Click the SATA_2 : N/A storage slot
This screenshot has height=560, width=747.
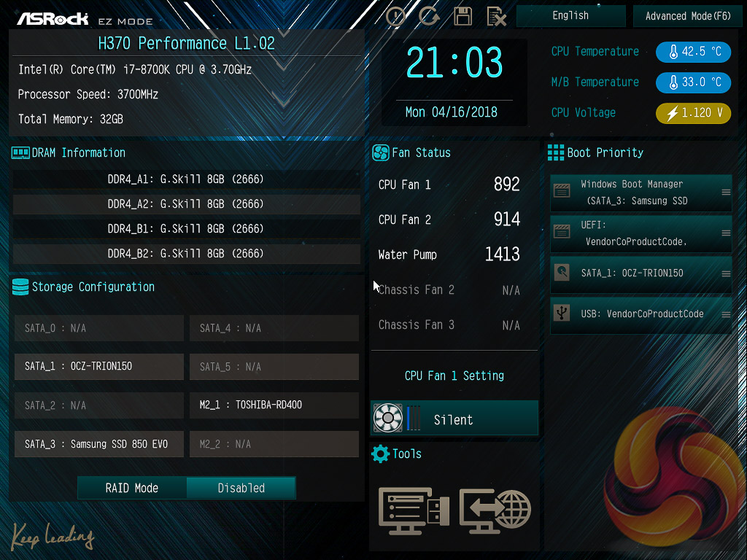pos(99,405)
